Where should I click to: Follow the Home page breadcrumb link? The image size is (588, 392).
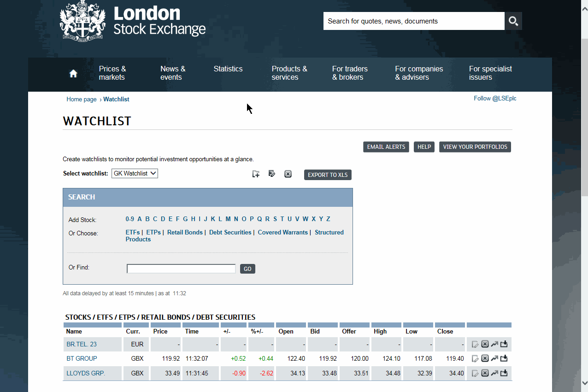coord(82,99)
